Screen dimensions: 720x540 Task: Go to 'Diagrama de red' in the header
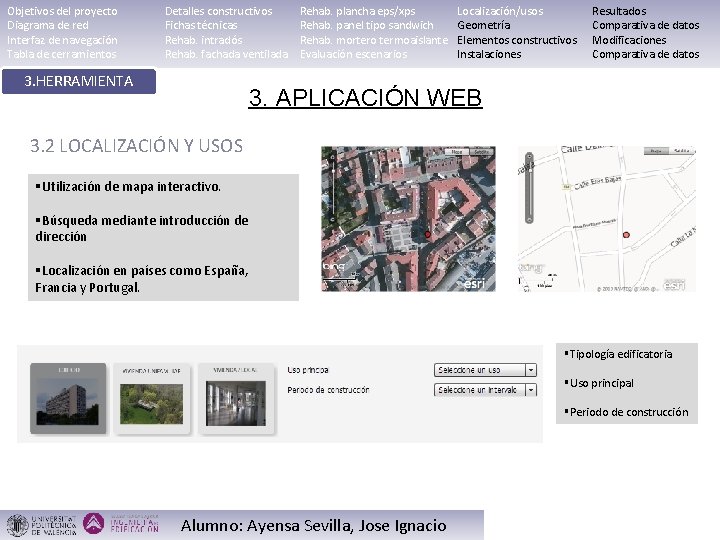pos(48,25)
